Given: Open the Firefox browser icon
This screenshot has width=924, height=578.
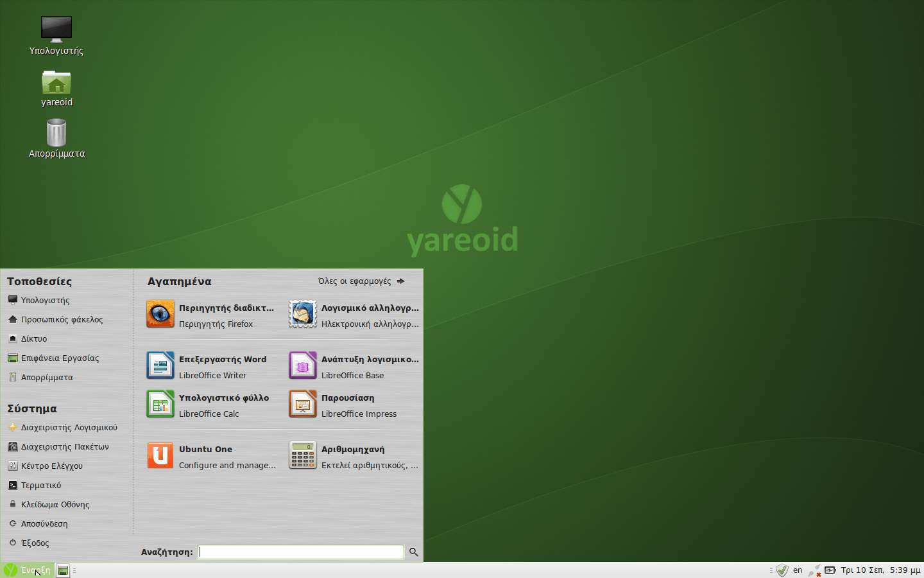Looking at the screenshot, I should click(160, 315).
